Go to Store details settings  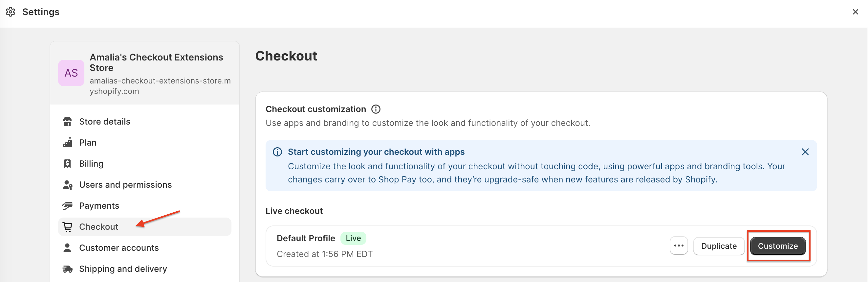(x=104, y=121)
